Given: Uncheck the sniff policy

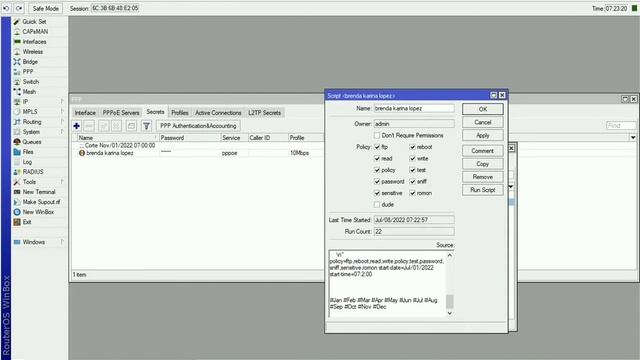Looking at the screenshot, I should 413,182.
